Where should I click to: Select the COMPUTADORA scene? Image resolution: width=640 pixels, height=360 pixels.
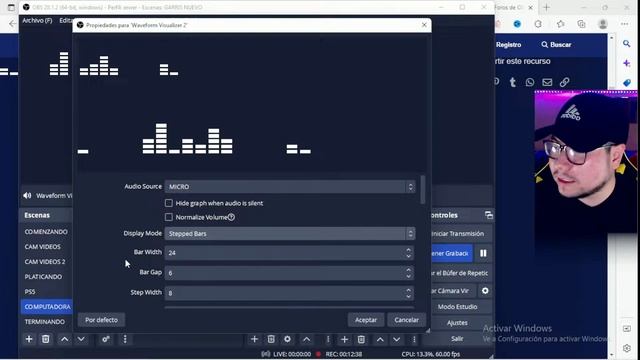[x=46, y=307]
